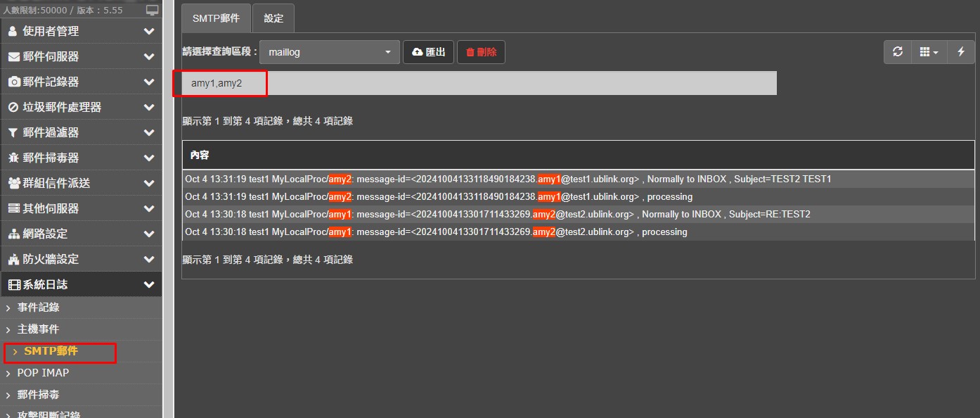Click the refresh icon in toolbar

[x=897, y=52]
